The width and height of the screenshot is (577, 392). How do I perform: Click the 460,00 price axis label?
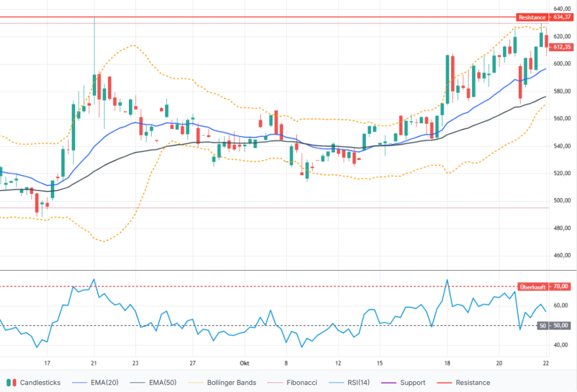click(562, 255)
